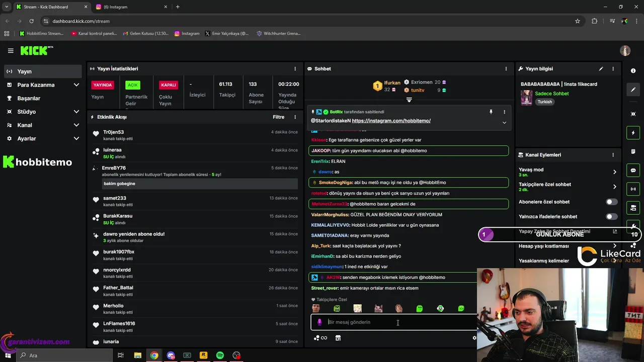The width and height of the screenshot is (644, 362).
Task: Click the Kick logo
Action: [x=36, y=50]
